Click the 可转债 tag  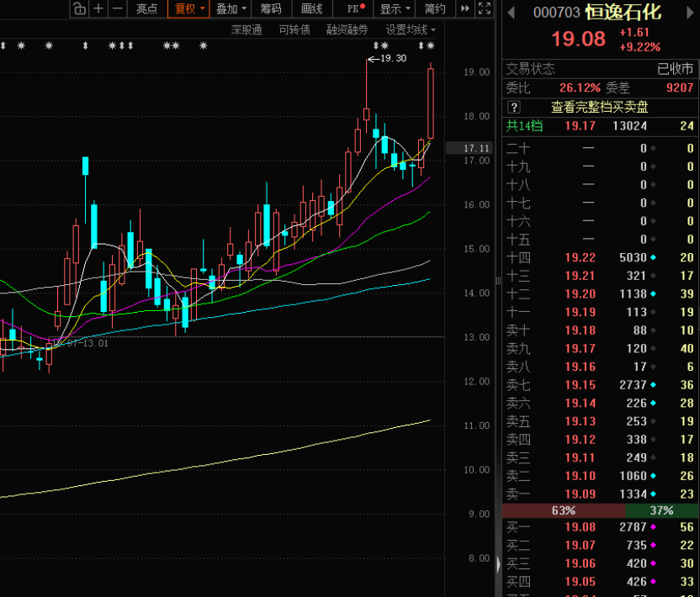(x=294, y=30)
